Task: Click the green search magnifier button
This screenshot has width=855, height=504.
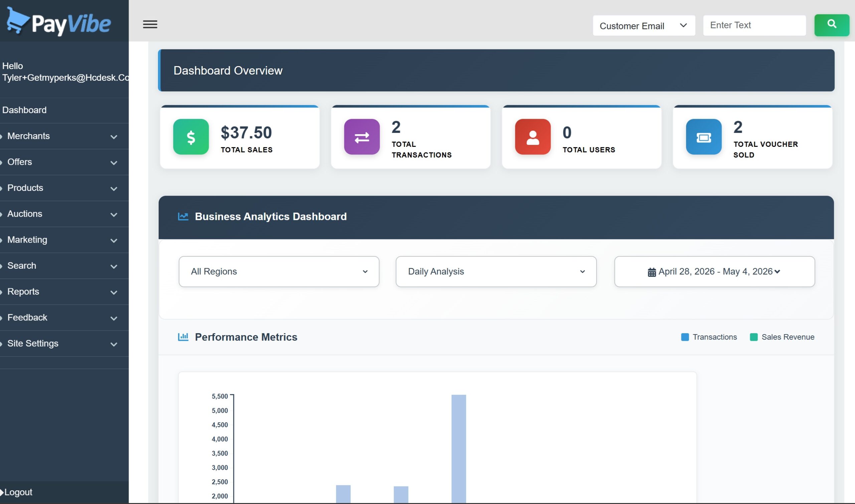Action: click(x=832, y=25)
